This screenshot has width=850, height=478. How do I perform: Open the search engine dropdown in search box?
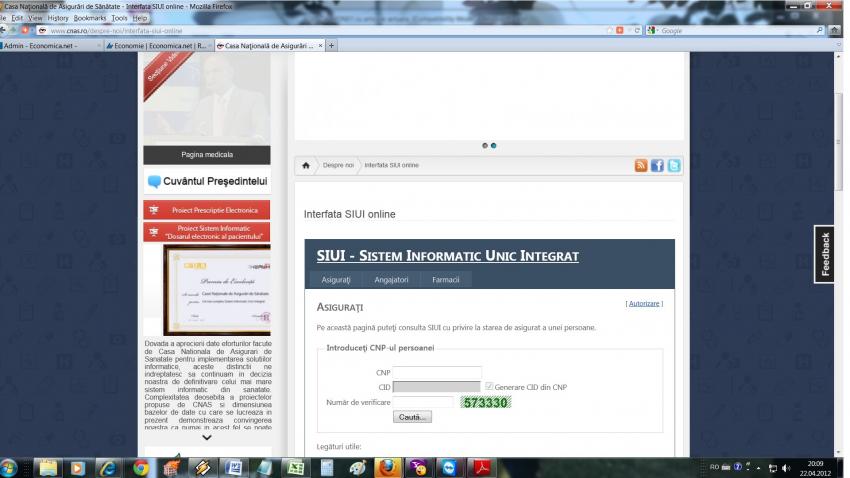(653, 30)
